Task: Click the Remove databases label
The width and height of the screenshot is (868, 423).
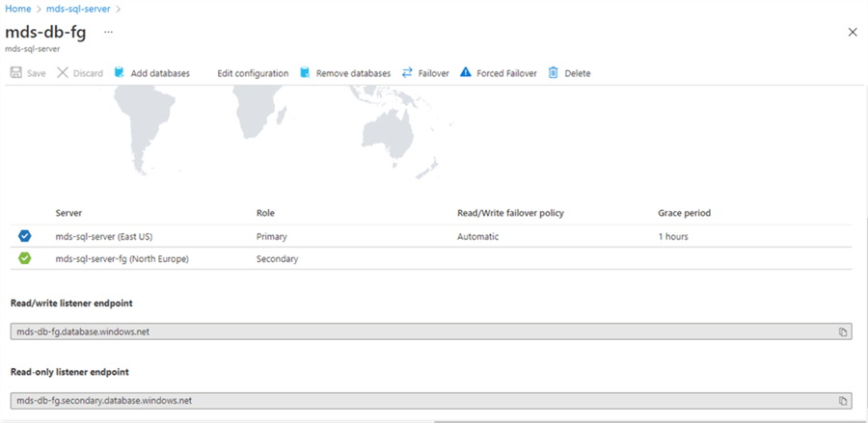Action: pyautogui.click(x=353, y=73)
